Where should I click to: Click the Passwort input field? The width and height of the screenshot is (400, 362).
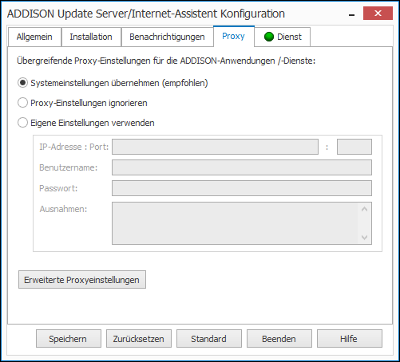pos(242,188)
